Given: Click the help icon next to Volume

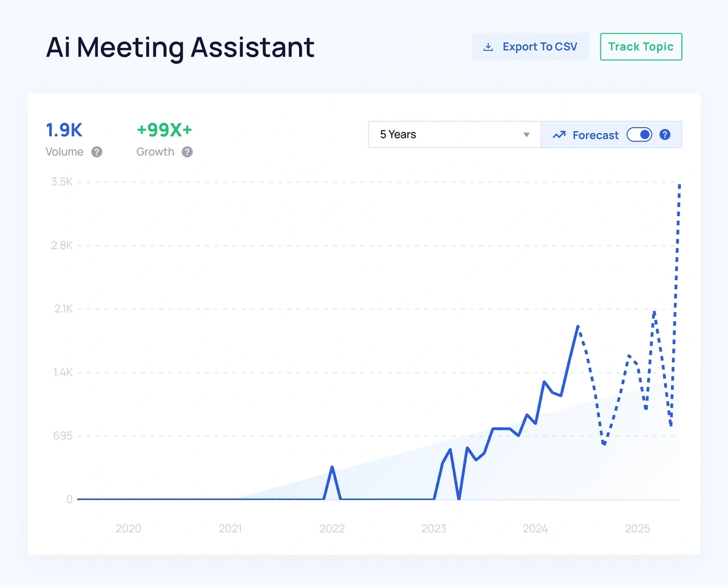Looking at the screenshot, I should [96, 152].
